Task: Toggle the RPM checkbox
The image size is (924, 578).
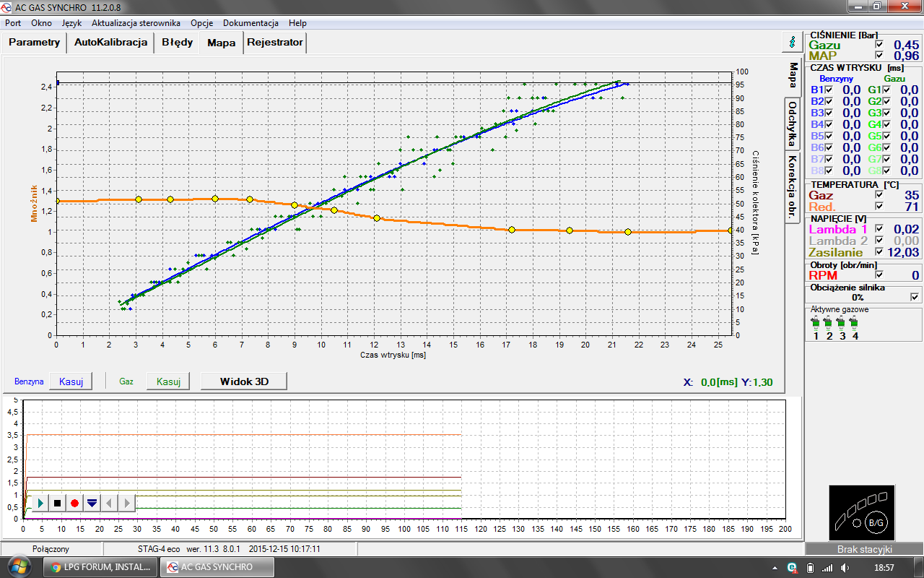Action: point(879,275)
